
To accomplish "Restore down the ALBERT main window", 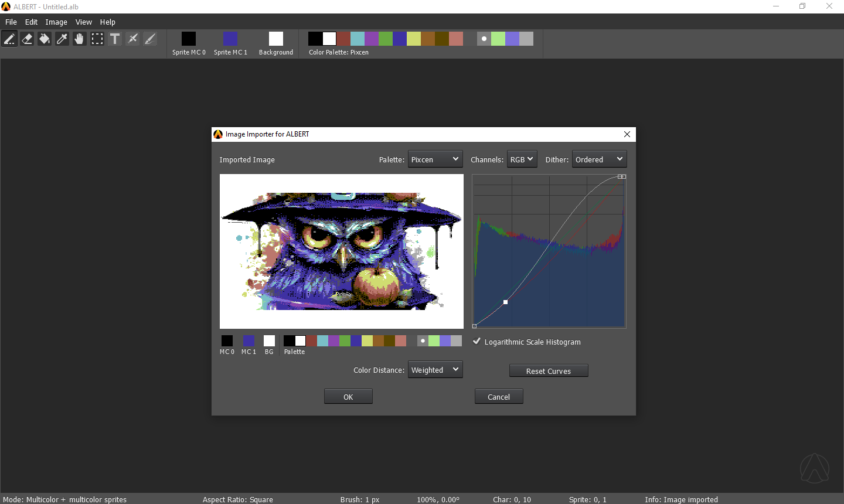I will point(802,6).
